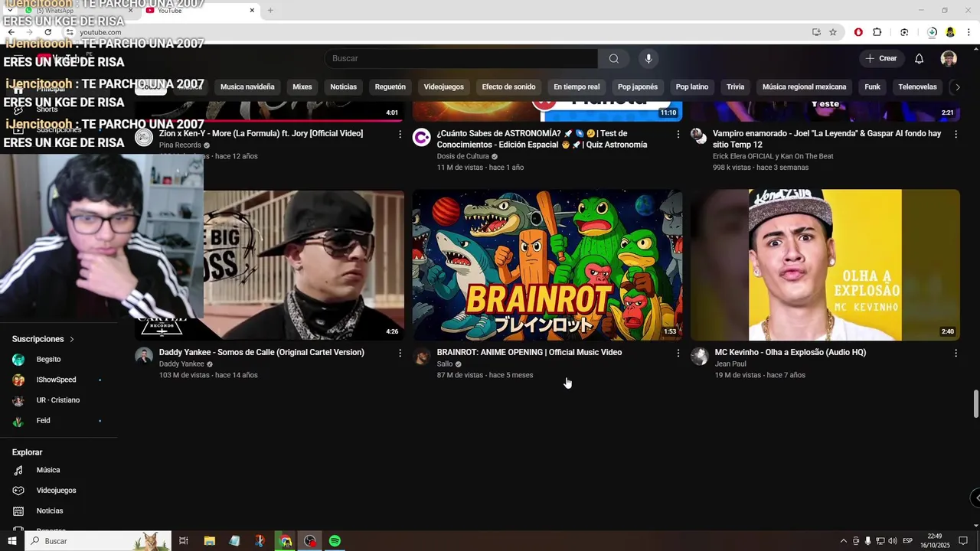Screen dimensions: 980x551
Task: Click the Crear button
Action: click(x=880, y=58)
